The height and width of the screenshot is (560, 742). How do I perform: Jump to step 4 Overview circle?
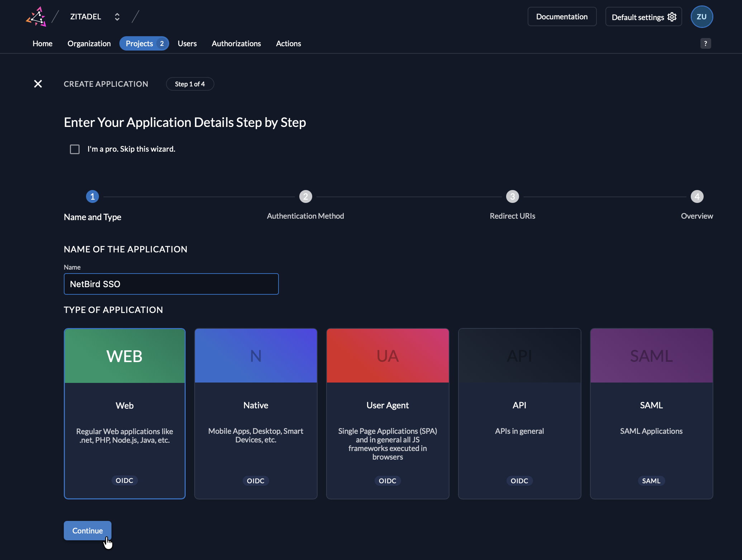[x=697, y=196]
